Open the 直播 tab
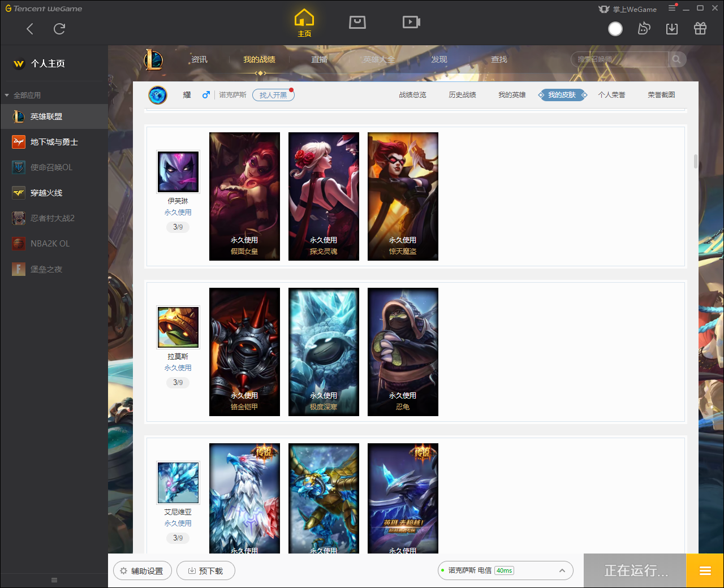724x588 pixels. pyautogui.click(x=320, y=59)
